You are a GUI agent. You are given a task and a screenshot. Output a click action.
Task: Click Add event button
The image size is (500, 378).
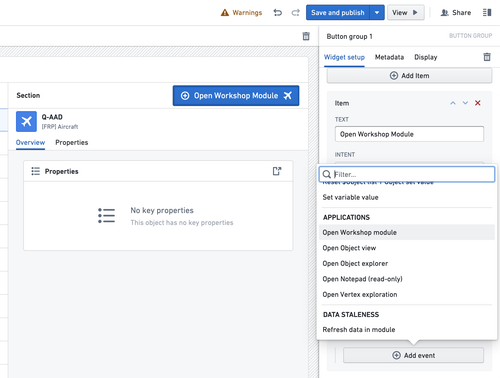coord(413,355)
